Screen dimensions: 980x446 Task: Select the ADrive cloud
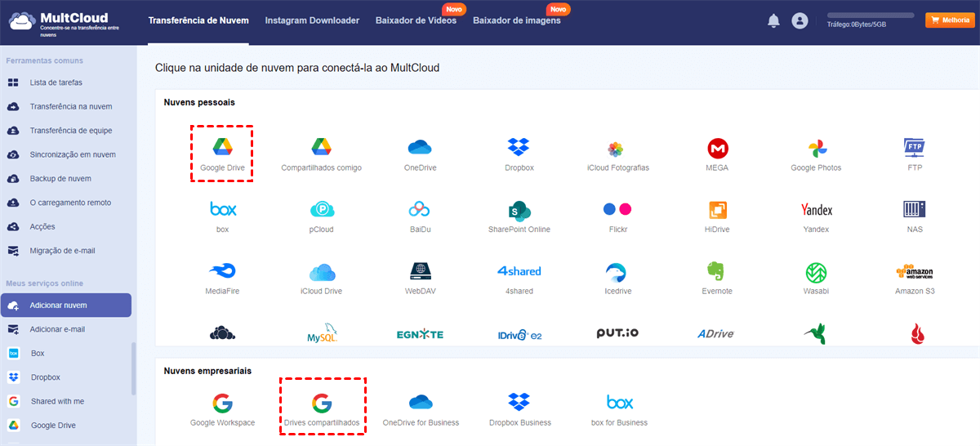coord(715,333)
